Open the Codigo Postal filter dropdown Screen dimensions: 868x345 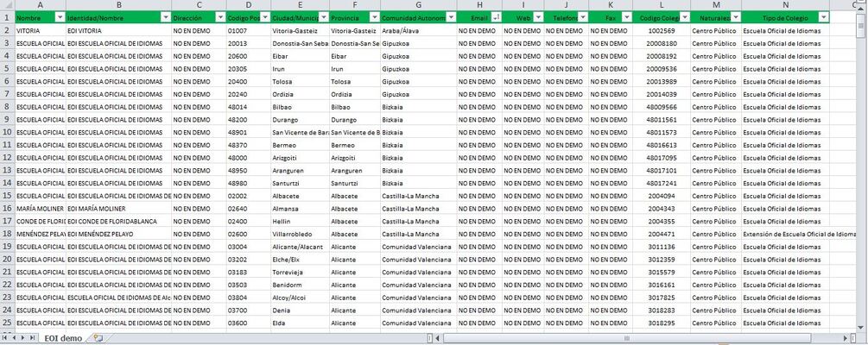click(x=265, y=18)
